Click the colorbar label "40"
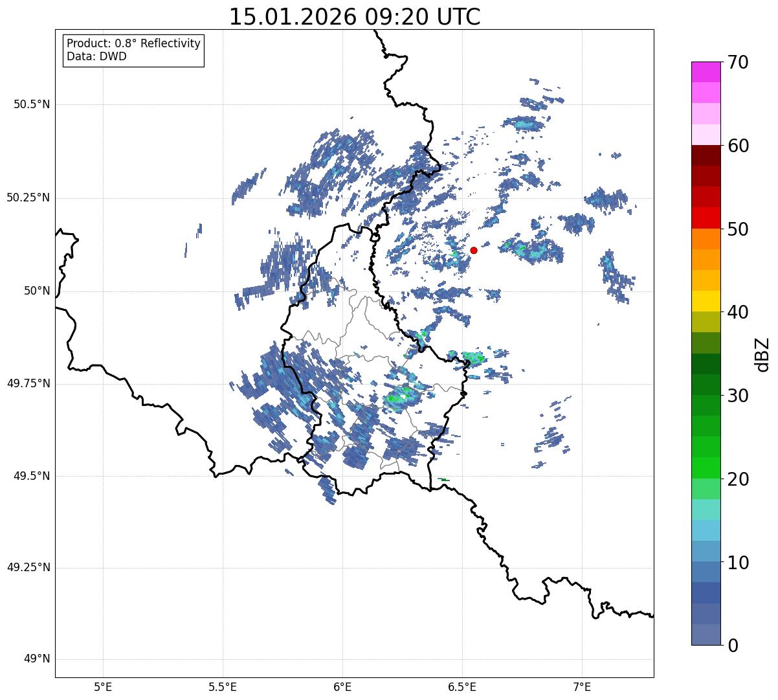This screenshot has width=778, height=700. [x=738, y=312]
